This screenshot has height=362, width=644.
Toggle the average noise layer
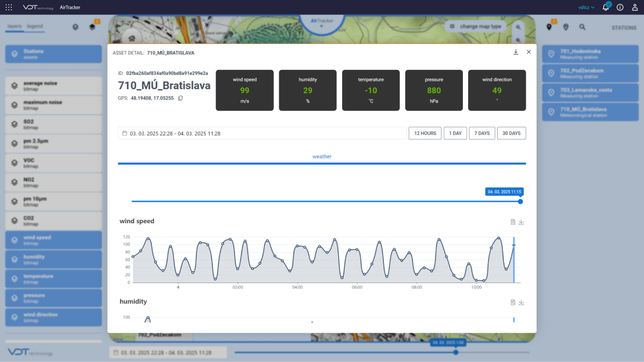(53, 86)
